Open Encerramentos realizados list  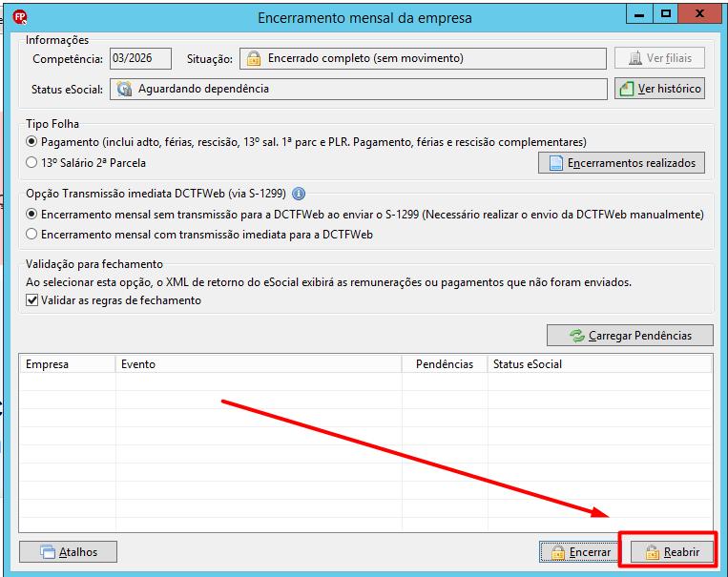point(621,163)
